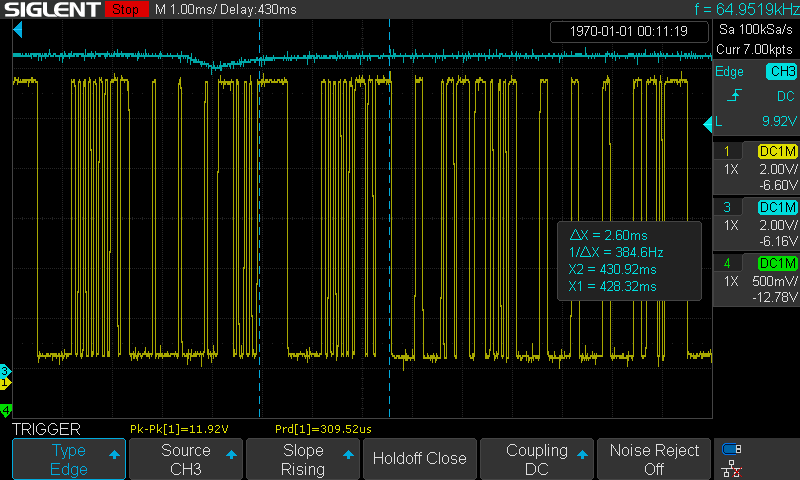
Task: Select the channel 1 settings panel
Action: point(755,161)
